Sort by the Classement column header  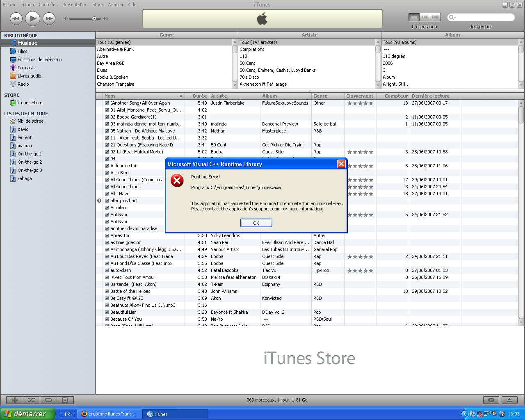(360, 96)
